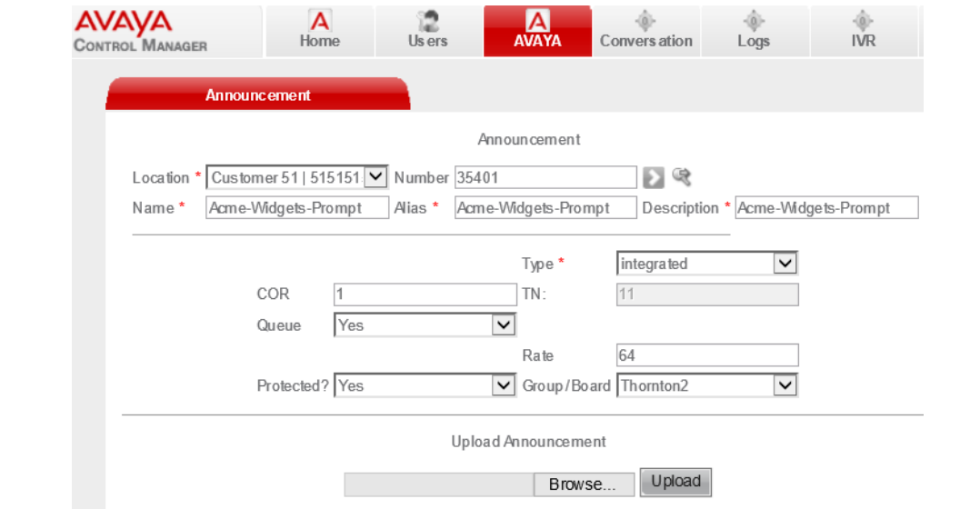Click the Avaya Control Manager logo
Viewport: 980px width, 509px height.
141,31
